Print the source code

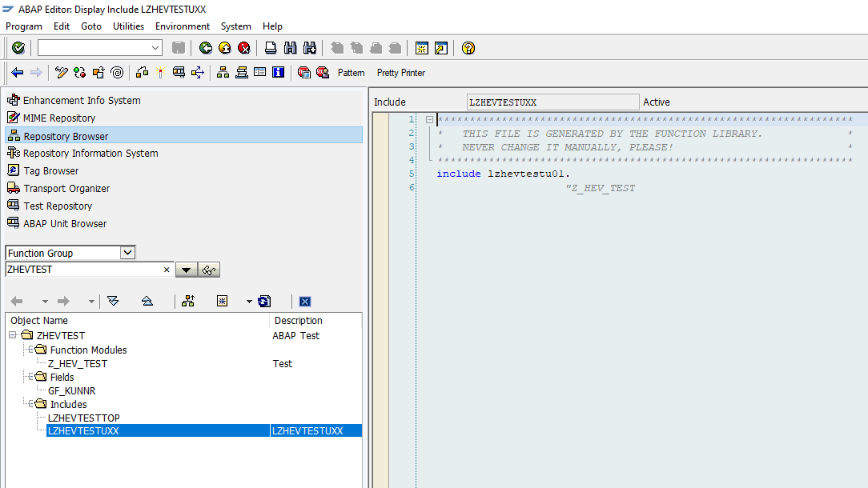[271, 47]
